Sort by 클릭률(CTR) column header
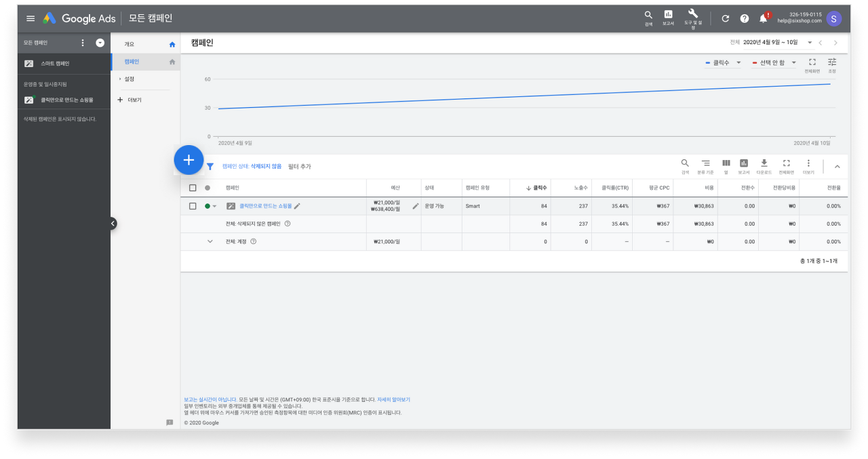The width and height of the screenshot is (868, 459). click(615, 188)
